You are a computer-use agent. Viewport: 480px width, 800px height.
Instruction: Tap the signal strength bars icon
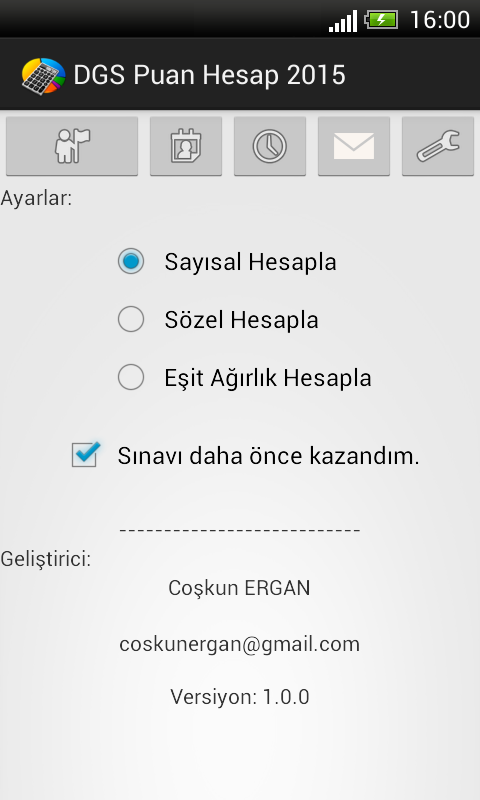coord(343,21)
